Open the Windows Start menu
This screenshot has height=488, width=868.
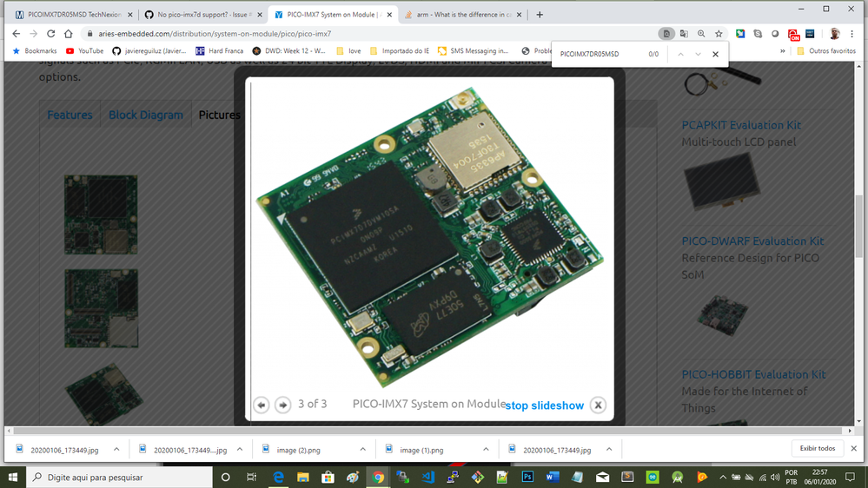coord(13,477)
